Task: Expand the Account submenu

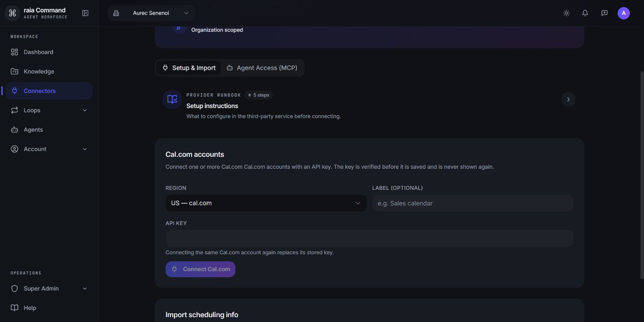Action: 49,149
